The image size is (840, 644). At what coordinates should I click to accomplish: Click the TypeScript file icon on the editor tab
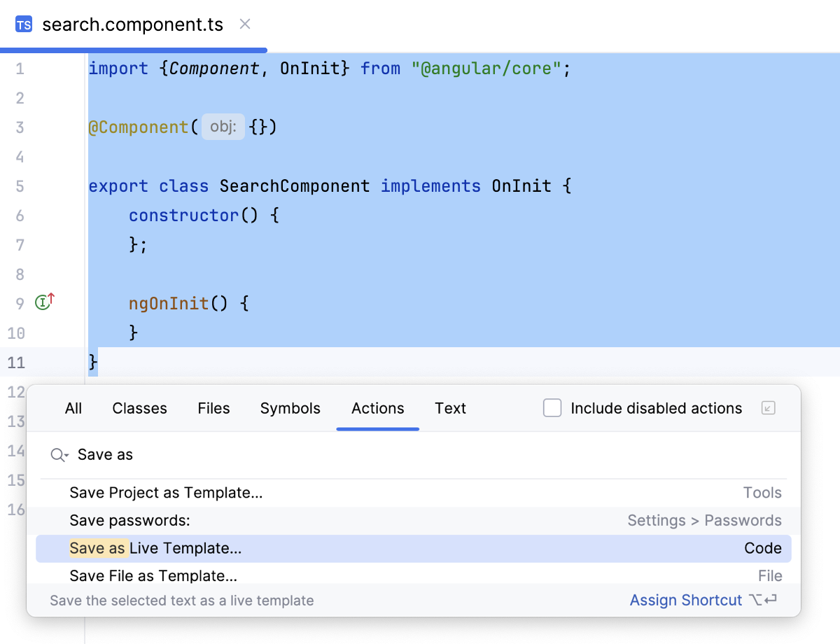pos(24,24)
